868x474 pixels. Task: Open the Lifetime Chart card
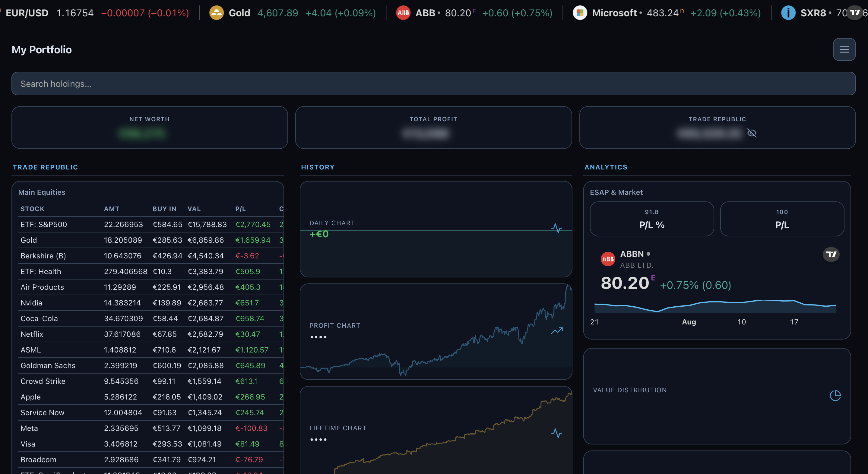436,430
